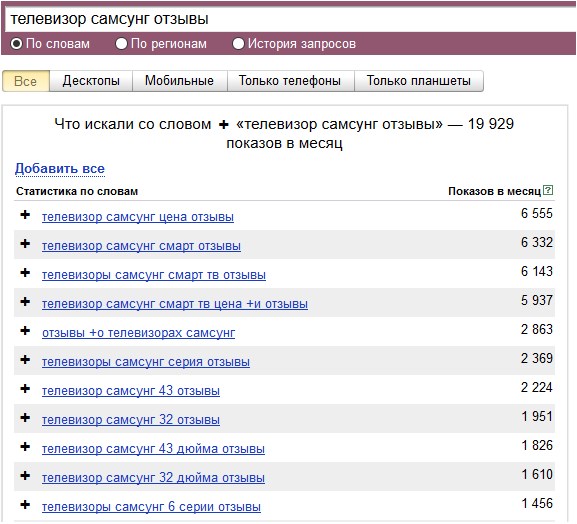This screenshot has width=577, height=524.
Task: Add 'телевизор самсунг цена отзывы' with plus icon
Action: (x=25, y=215)
